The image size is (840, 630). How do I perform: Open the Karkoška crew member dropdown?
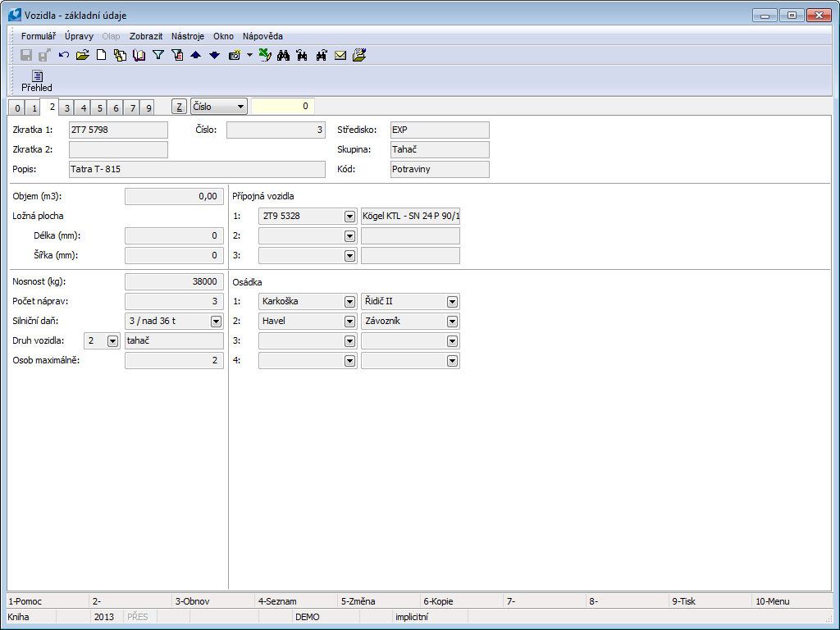point(349,301)
